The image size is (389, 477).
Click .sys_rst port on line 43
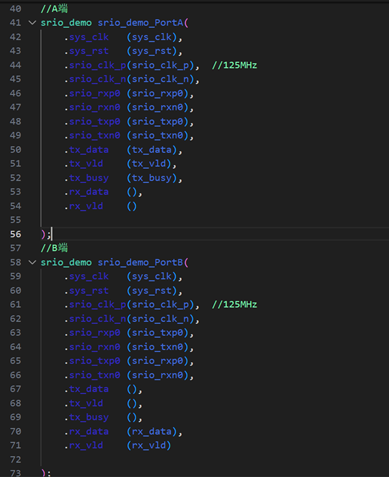coord(86,51)
